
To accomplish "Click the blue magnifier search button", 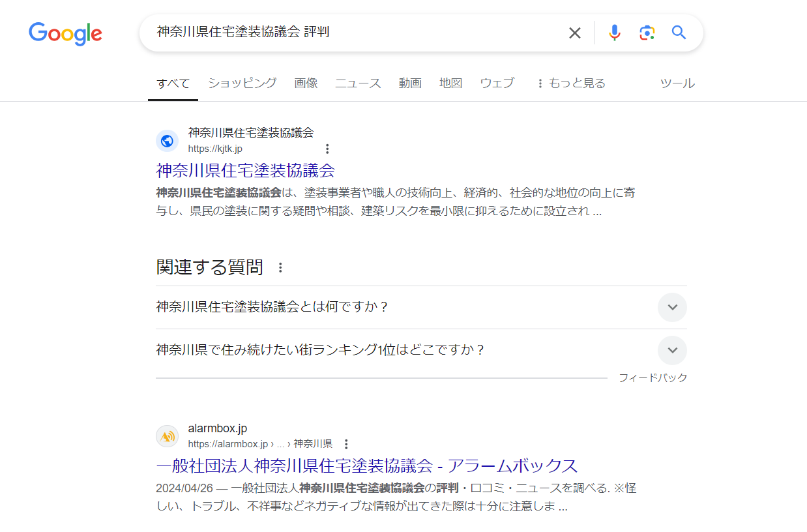I will tap(679, 33).
